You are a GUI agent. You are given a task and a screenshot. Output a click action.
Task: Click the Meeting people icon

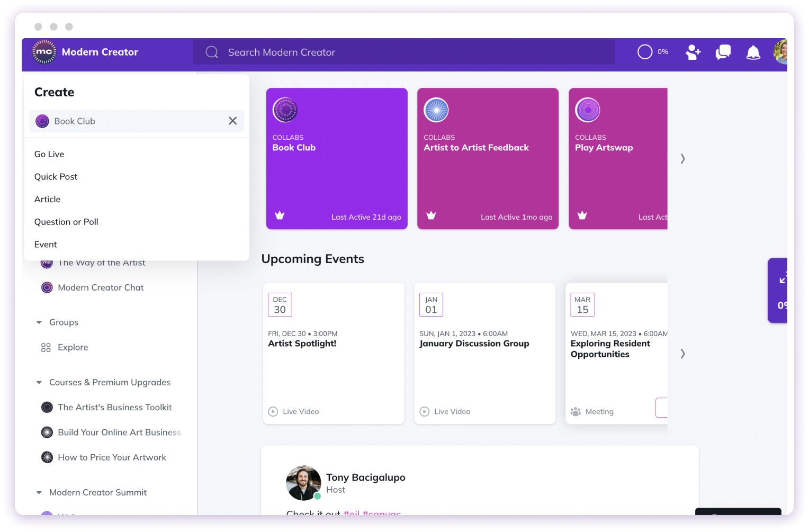pyautogui.click(x=576, y=411)
